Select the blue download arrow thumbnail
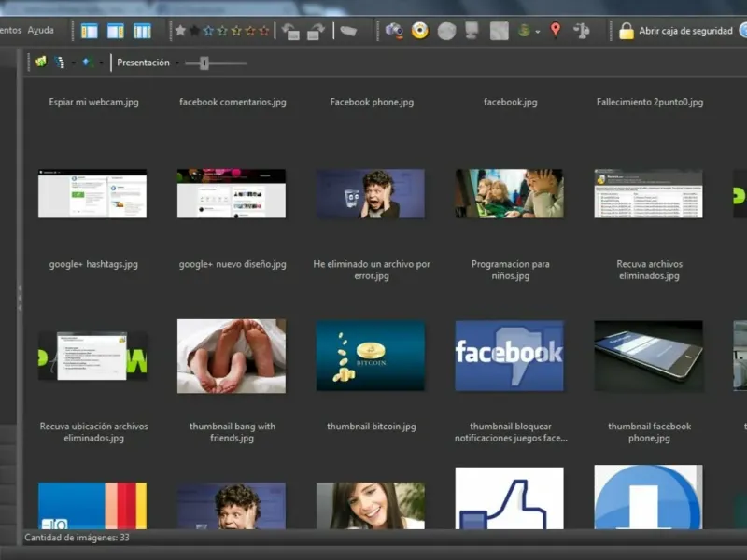The height and width of the screenshot is (560, 747). [x=648, y=497]
